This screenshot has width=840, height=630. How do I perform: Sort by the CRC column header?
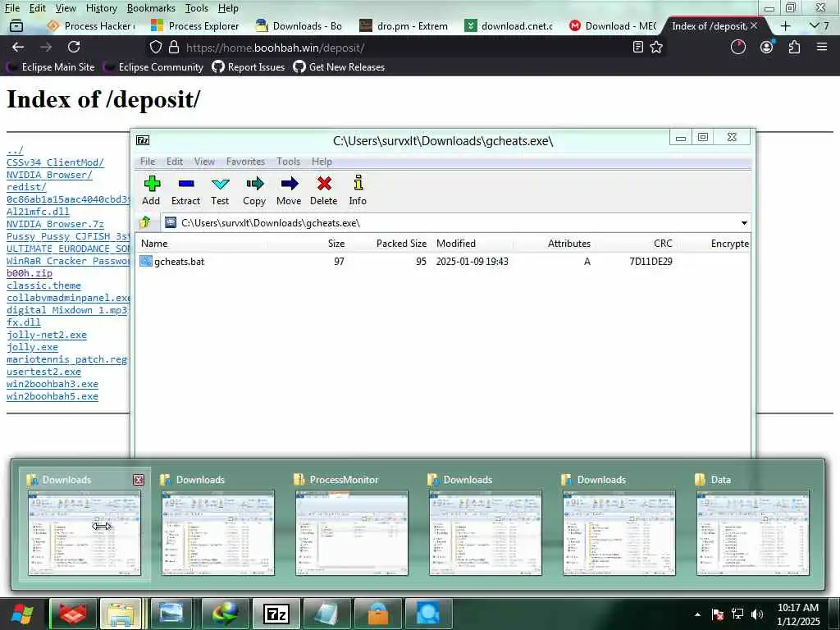pyautogui.click(x=663, y=243)
